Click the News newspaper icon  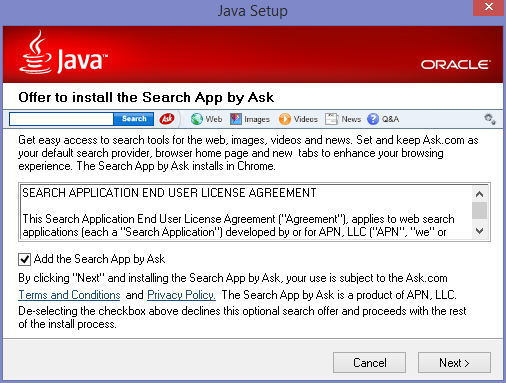pyautogui.click(x=331, y=119)
